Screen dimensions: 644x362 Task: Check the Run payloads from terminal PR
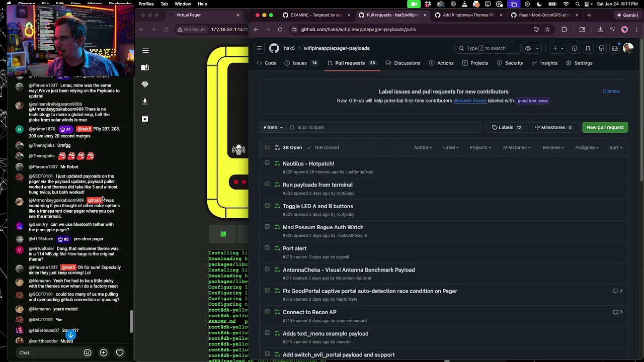click(267, 184)
